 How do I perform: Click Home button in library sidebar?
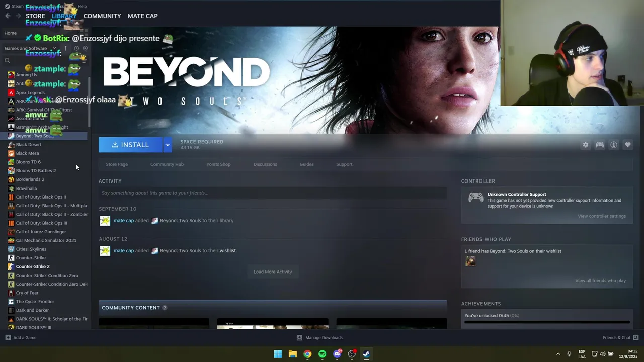pyautogui.click(x=10, y=33)
